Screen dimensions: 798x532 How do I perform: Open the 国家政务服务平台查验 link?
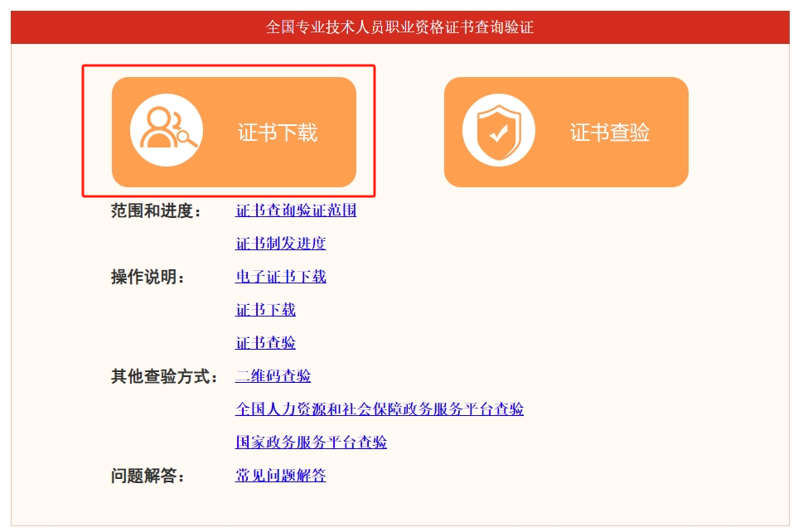tap(311, 442)
